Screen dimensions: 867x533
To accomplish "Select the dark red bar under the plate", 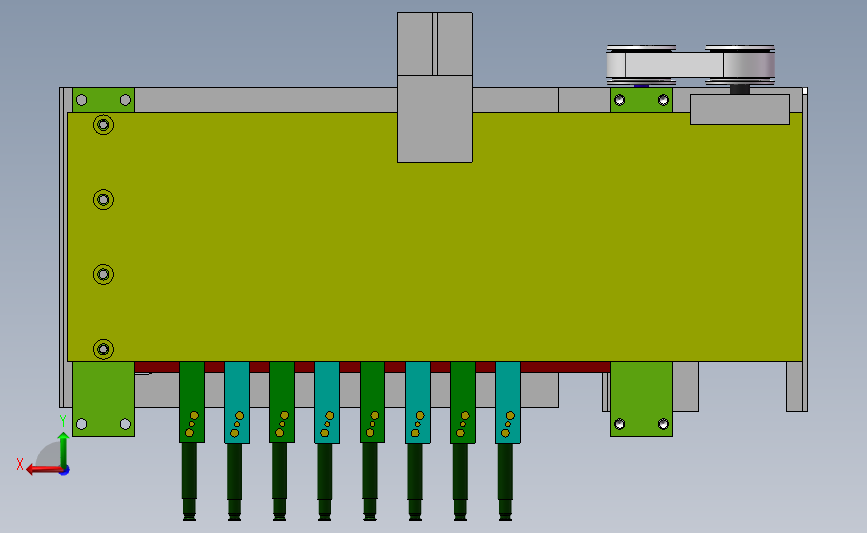I will (372, 367).
